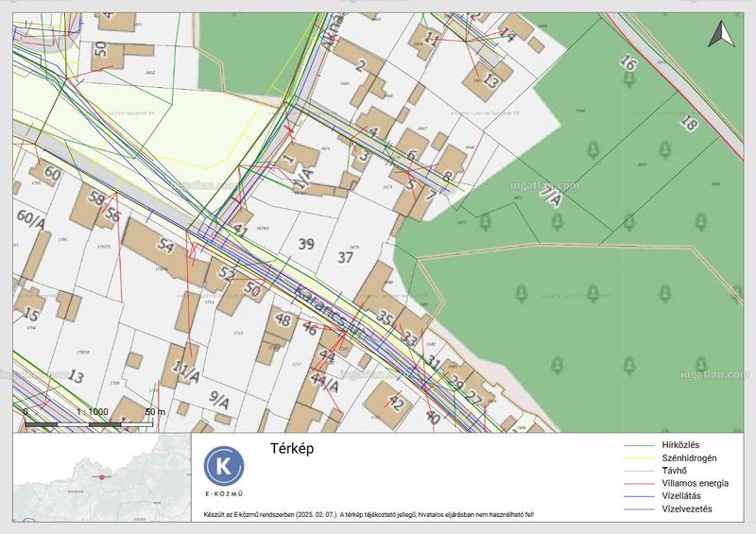Screen dimensions: 756x534
Task: Click house number 58 label
Action: coord(96,198)
